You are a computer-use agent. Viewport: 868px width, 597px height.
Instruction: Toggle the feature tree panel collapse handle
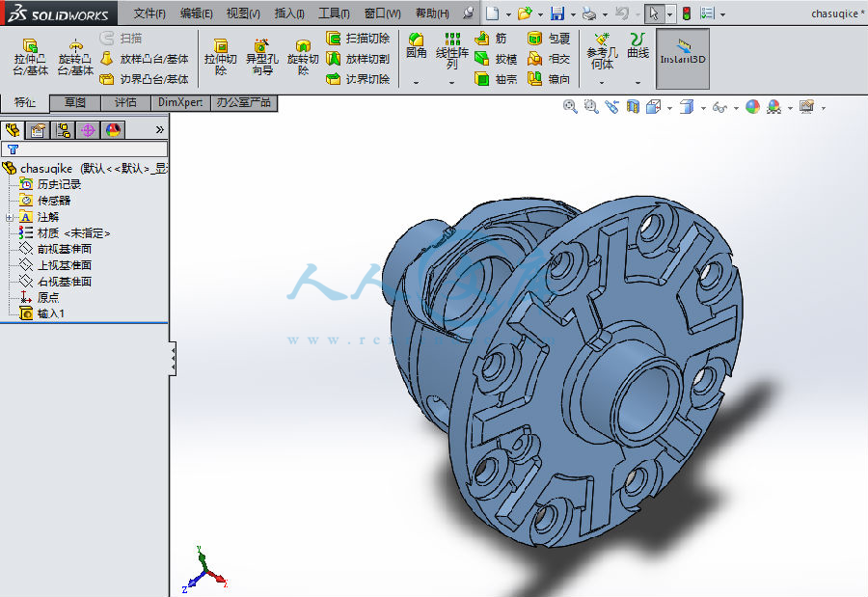173,359
